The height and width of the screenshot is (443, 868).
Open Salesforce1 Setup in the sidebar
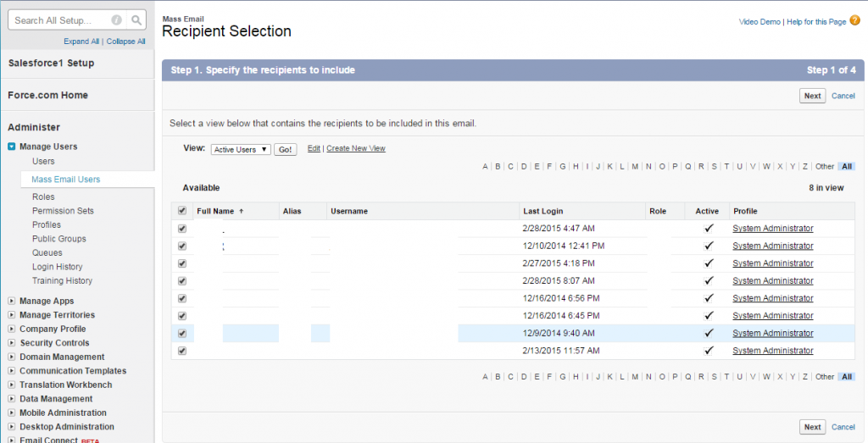(x=51, y=63)
